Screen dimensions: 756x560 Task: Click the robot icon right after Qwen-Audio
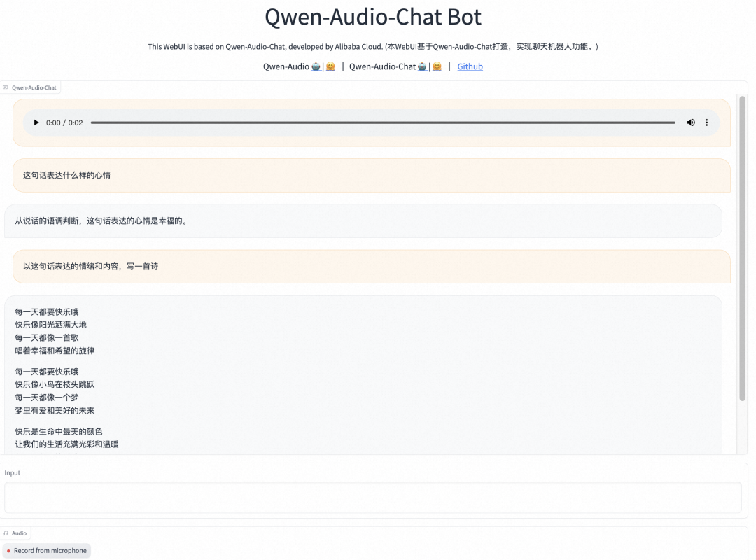[316, 66]
